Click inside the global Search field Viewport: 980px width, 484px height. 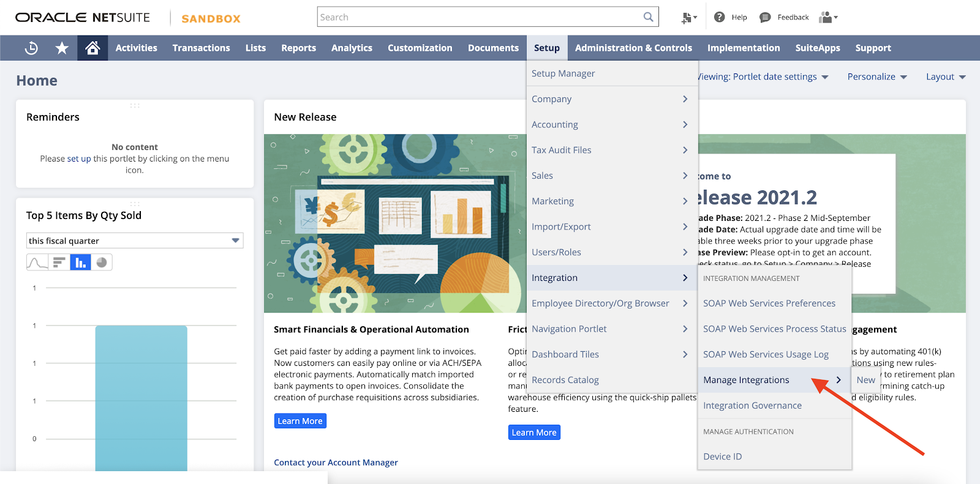tap(478, 17)
